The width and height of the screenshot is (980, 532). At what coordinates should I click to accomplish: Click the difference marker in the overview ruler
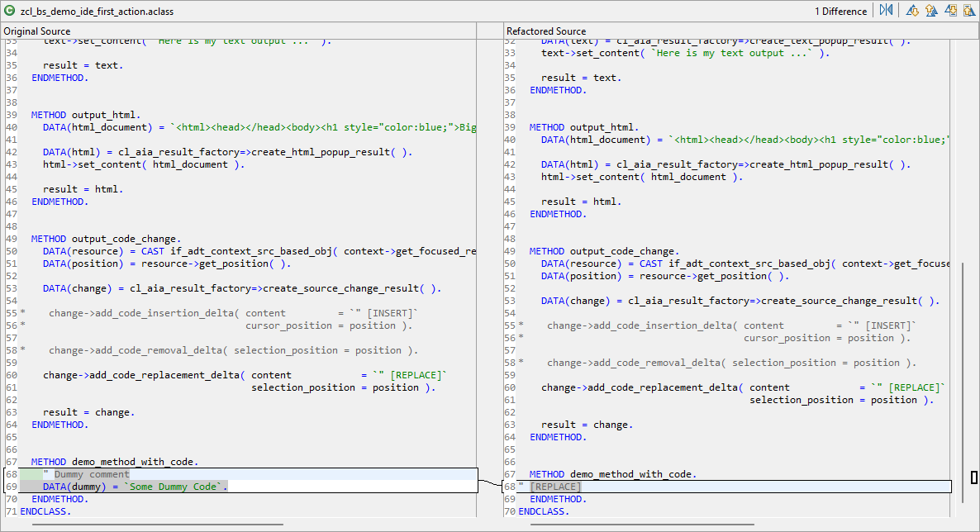974,477
